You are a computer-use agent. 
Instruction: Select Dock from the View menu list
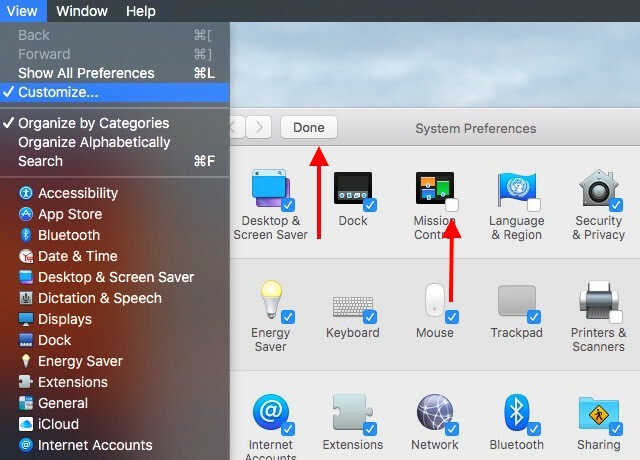tap(115, 340)
